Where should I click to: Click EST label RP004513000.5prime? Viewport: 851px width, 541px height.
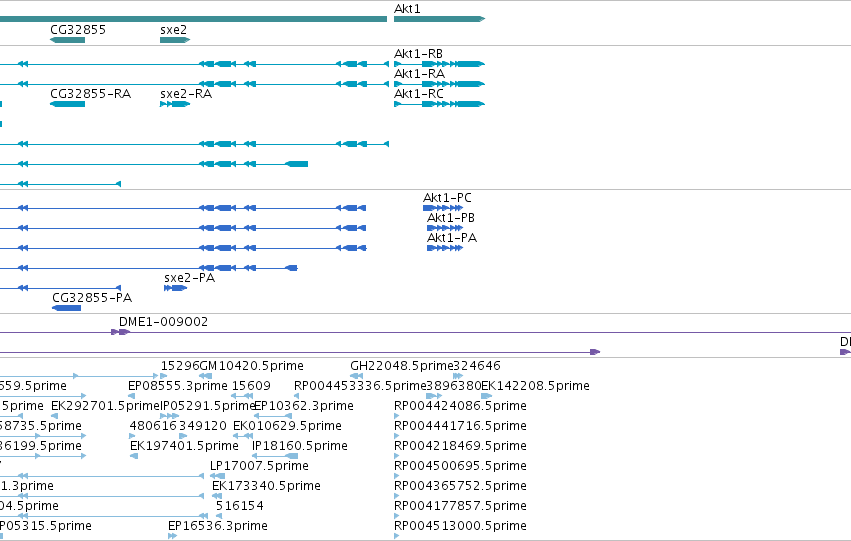click(460, 526)
